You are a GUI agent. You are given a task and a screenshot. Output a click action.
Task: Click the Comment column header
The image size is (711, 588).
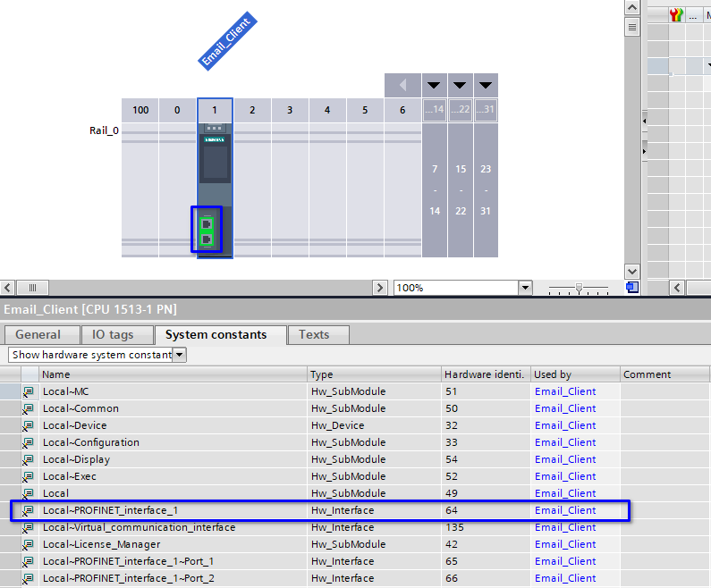[x=664, y=374]
